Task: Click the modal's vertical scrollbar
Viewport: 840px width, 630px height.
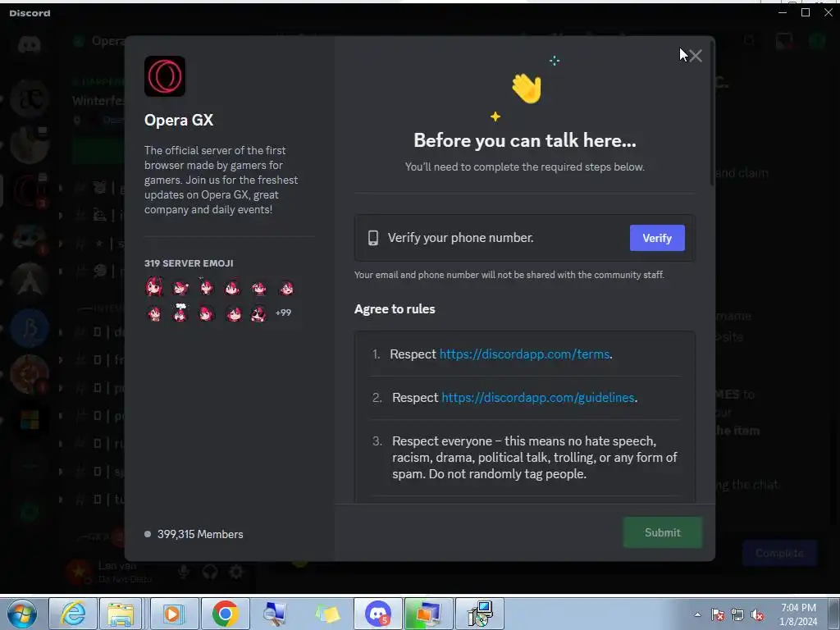Action: pyautogui.click(x=712, y=115)
